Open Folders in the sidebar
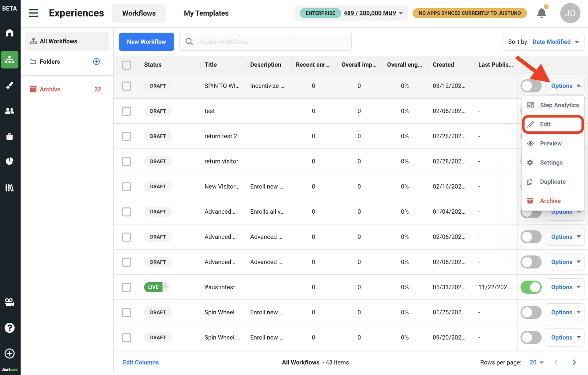This screenshot has height=375, width=588. 50,62
